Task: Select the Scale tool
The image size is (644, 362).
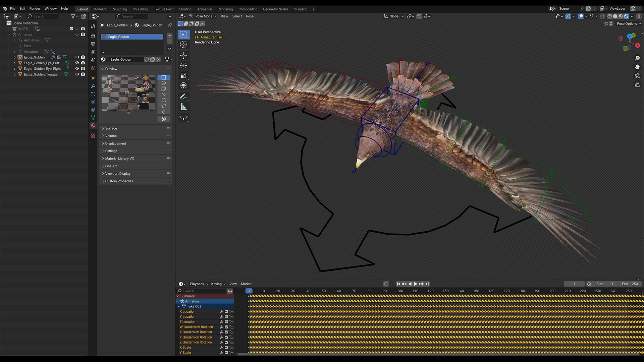Action: [183, 76]
